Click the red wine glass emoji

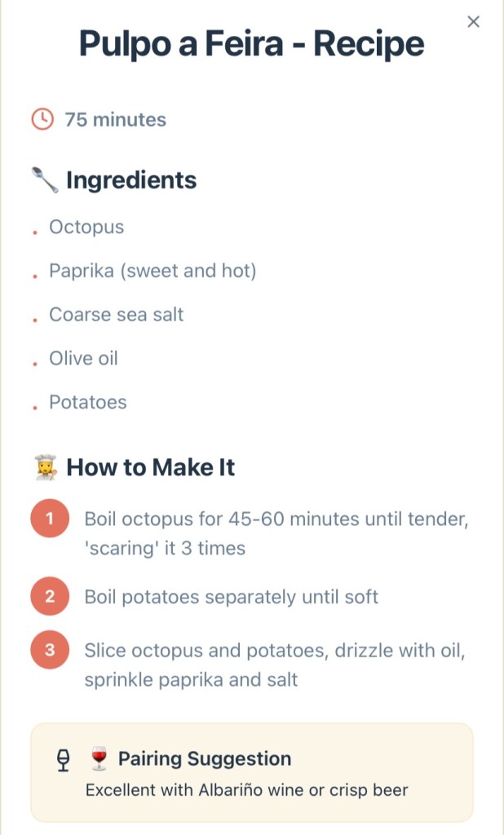pyautogui.click(x=99, y=759)
